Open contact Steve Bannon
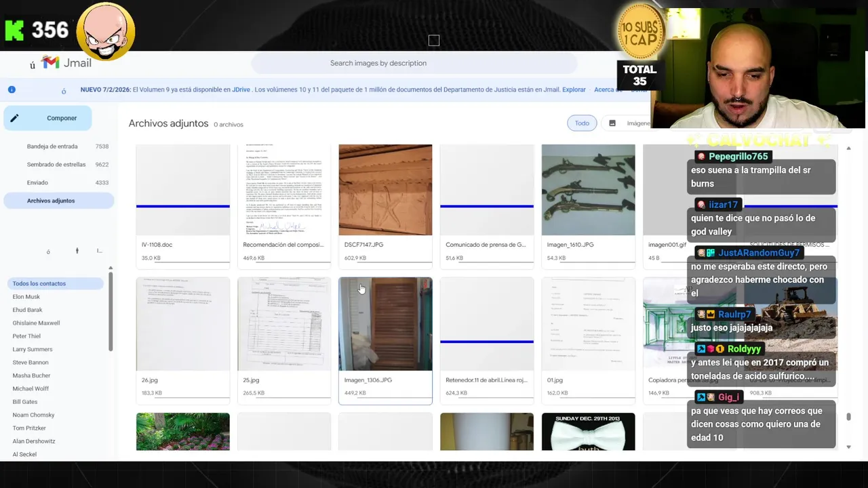 pyautogui.click(x=30, y=363)
